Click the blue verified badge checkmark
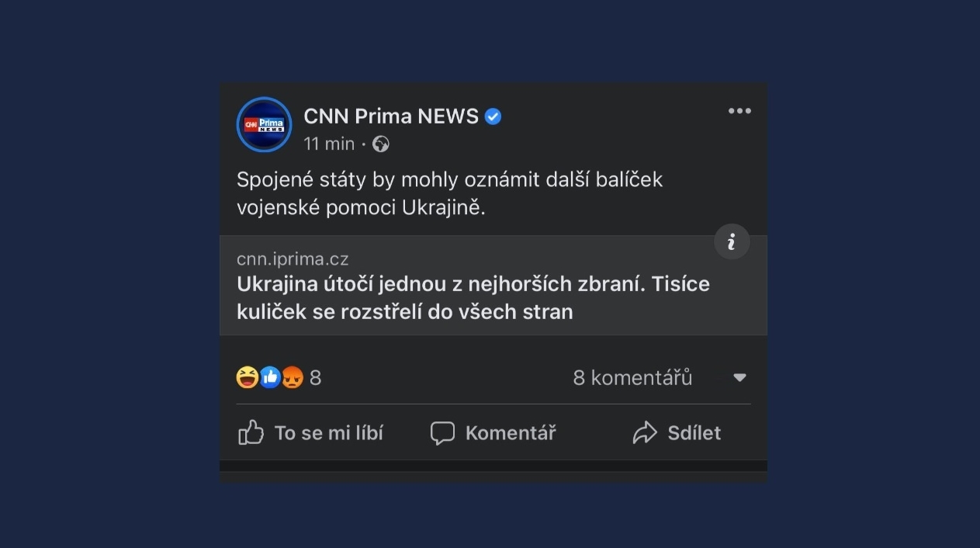The image size is (980, 548). coord(493,117)
